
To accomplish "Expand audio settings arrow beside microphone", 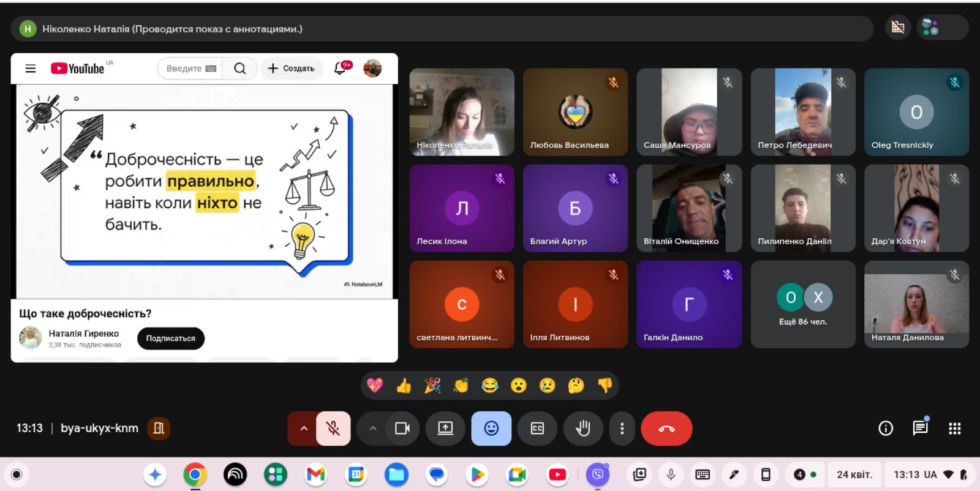I will coord(303,429).
